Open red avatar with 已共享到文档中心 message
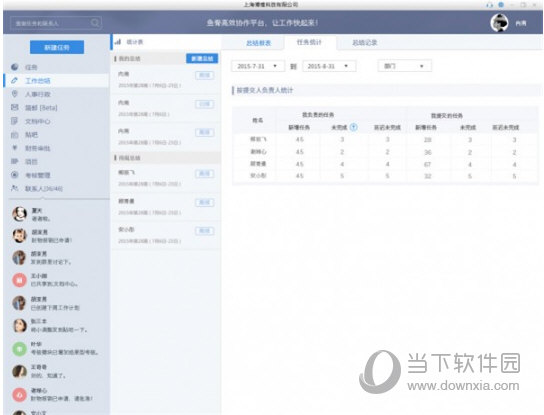This screenshot has width=544, height=415. pyautogui.click(x=19, y=280)
